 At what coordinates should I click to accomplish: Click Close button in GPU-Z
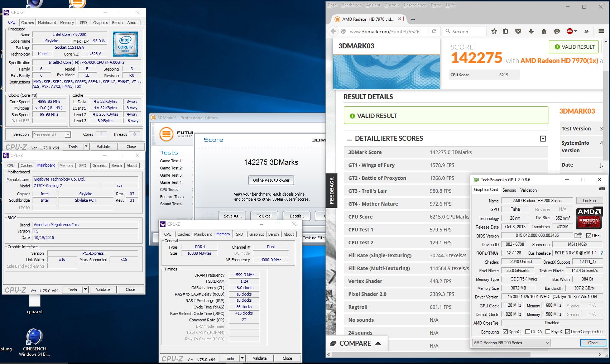593,343
